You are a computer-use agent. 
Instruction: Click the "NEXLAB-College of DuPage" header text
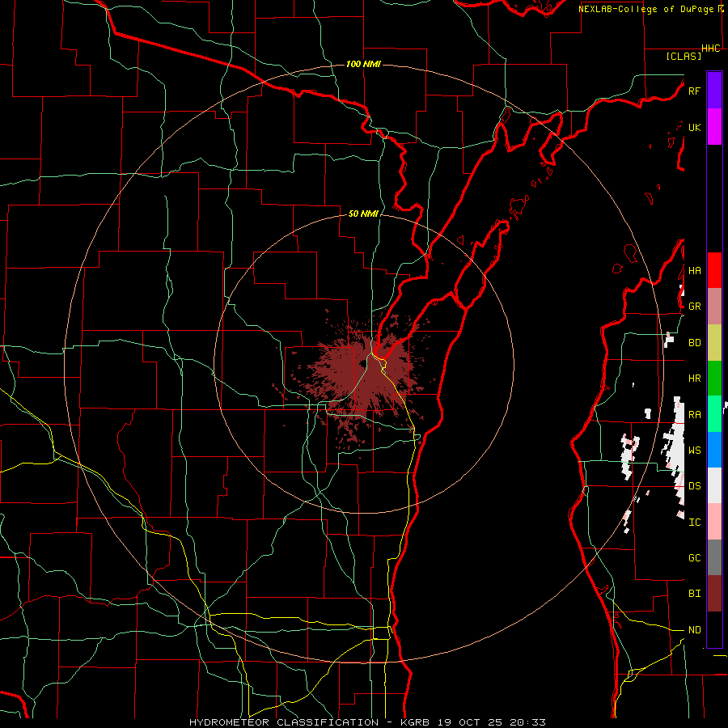(x=646, y=9)
